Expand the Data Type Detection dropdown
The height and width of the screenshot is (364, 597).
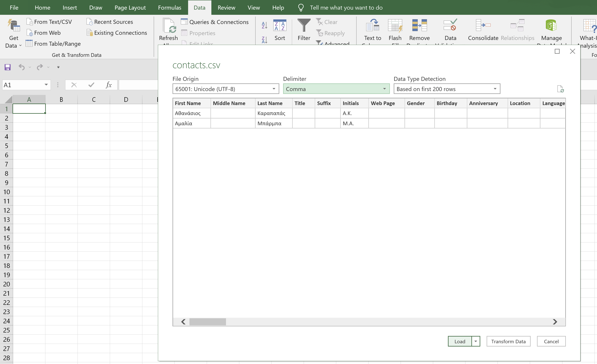click(495, 89)
